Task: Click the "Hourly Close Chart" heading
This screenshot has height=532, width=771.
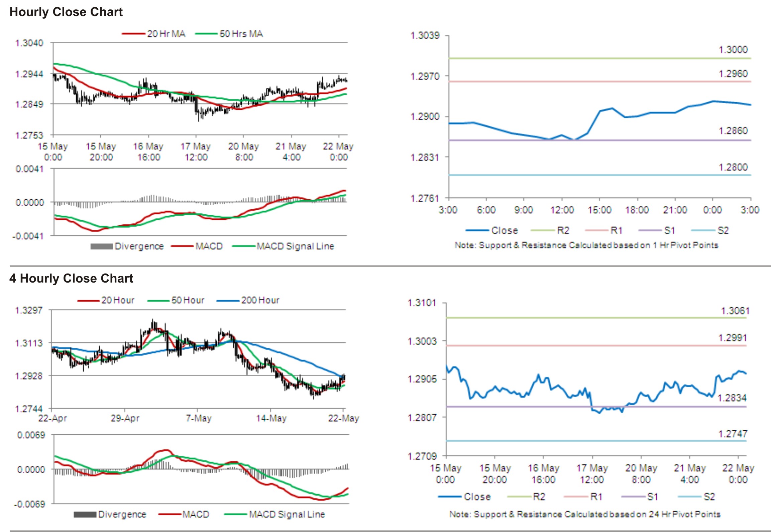Action: (66, 12)
